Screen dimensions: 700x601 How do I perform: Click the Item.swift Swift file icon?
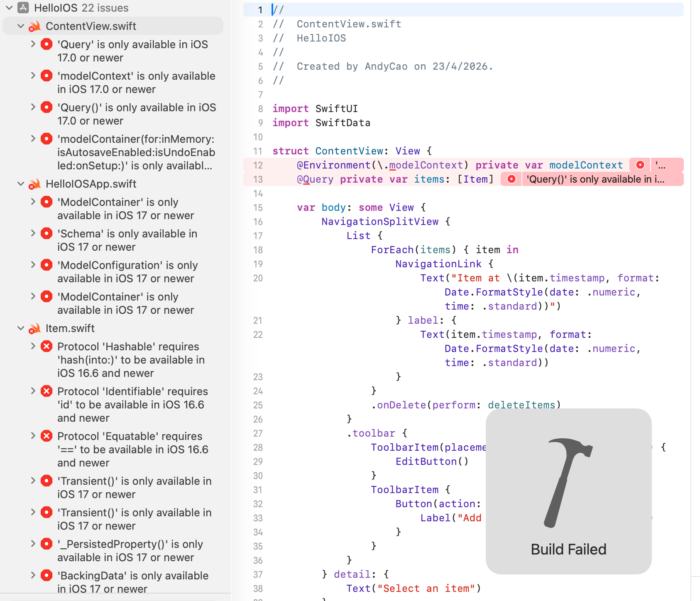tap(35, 328)
